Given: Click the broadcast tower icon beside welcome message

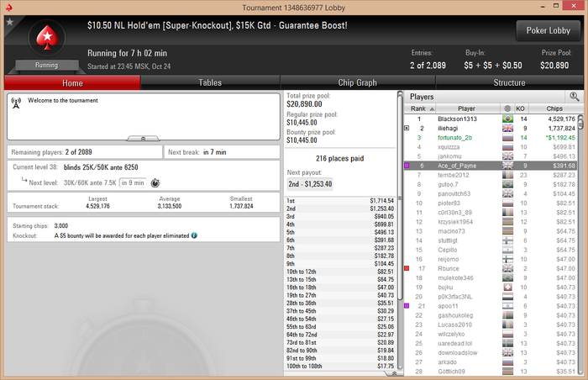Looking at the screenshot, I should click(16, 103).
